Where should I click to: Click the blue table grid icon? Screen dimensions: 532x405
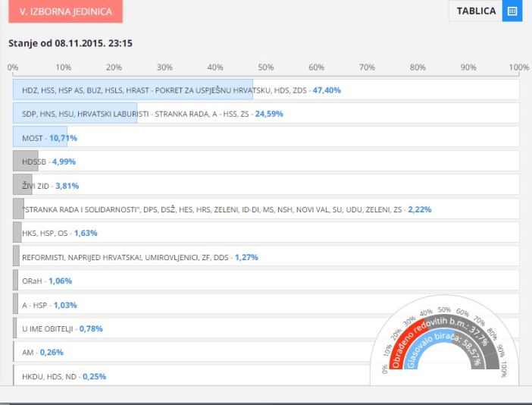coord(512,11)
